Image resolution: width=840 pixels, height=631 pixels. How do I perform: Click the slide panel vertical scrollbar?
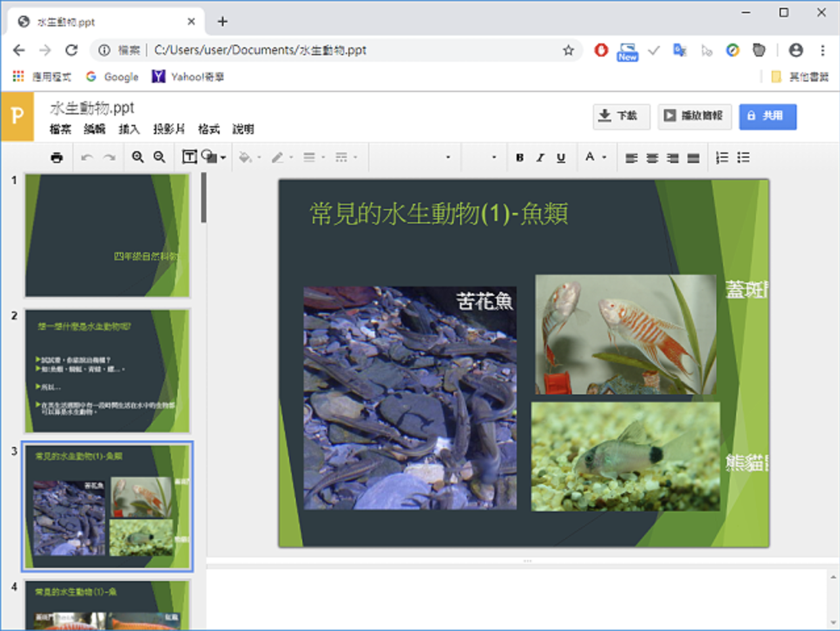(204, 198)
